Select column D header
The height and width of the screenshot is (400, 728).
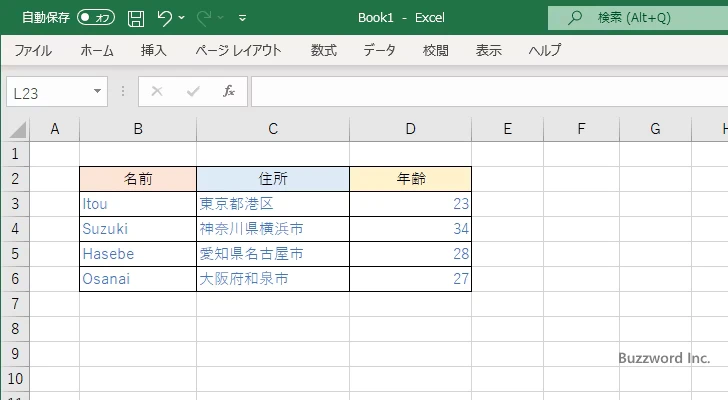coord(410,129)
